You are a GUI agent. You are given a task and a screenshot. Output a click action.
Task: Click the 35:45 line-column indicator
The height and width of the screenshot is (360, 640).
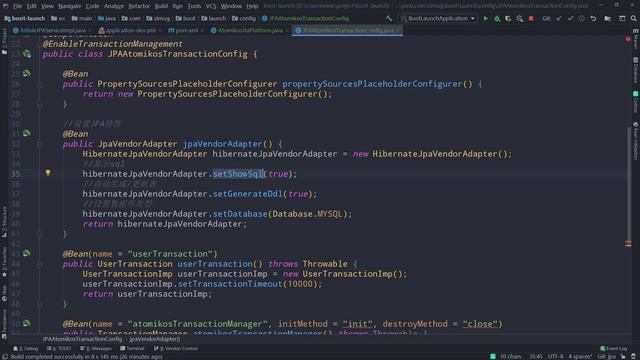(536, 356)
